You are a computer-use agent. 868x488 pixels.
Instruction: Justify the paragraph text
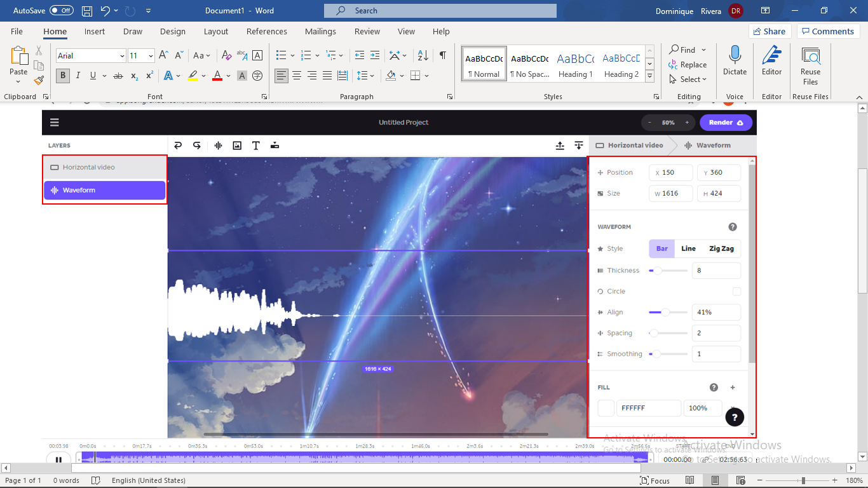click(x=327, y=76)
